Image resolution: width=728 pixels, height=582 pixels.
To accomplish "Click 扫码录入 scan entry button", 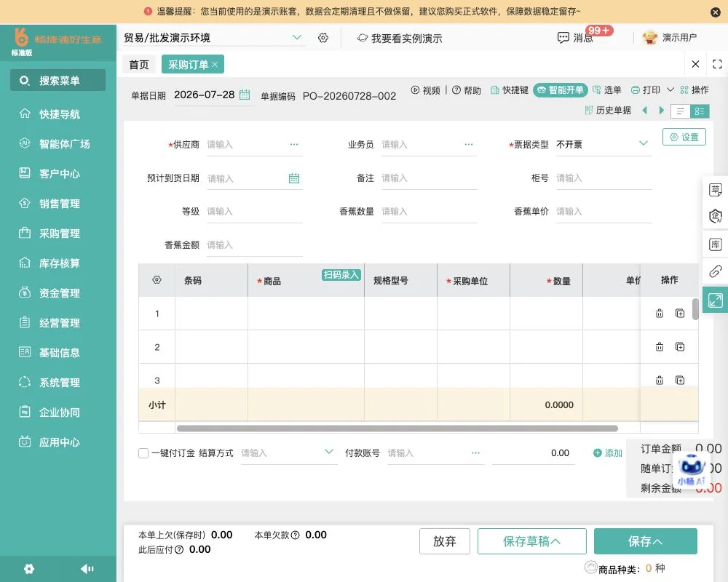I will click(x=341, y=275).
